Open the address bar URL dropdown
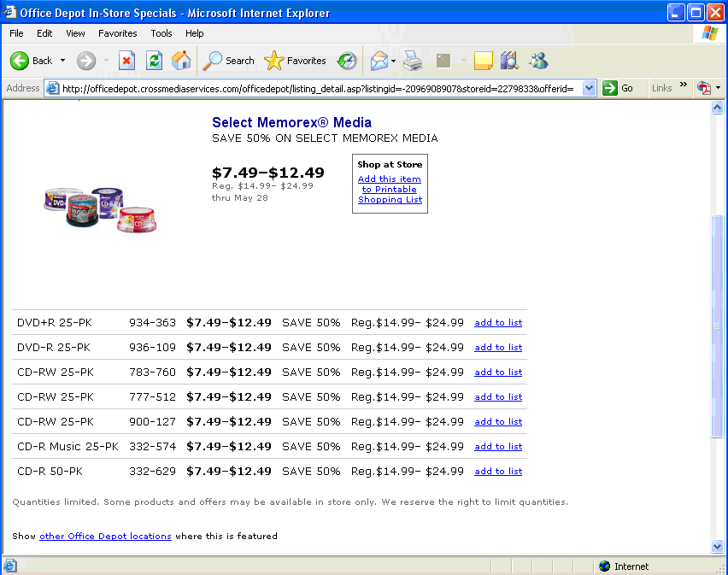Screen dimensions: 728x575 click(589, 88)
